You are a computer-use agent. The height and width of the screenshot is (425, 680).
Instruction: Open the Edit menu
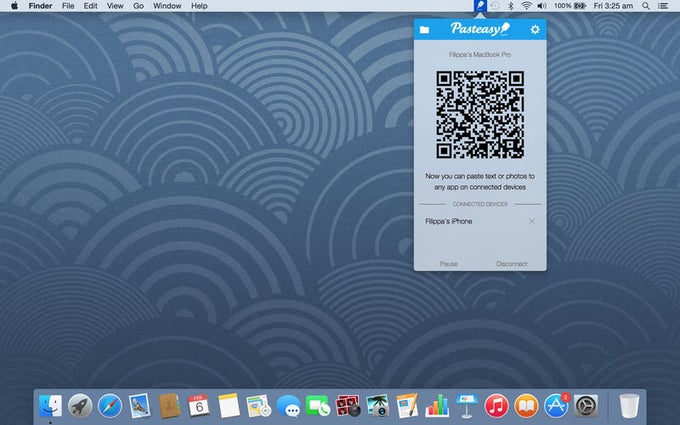[x=90, y=6]
